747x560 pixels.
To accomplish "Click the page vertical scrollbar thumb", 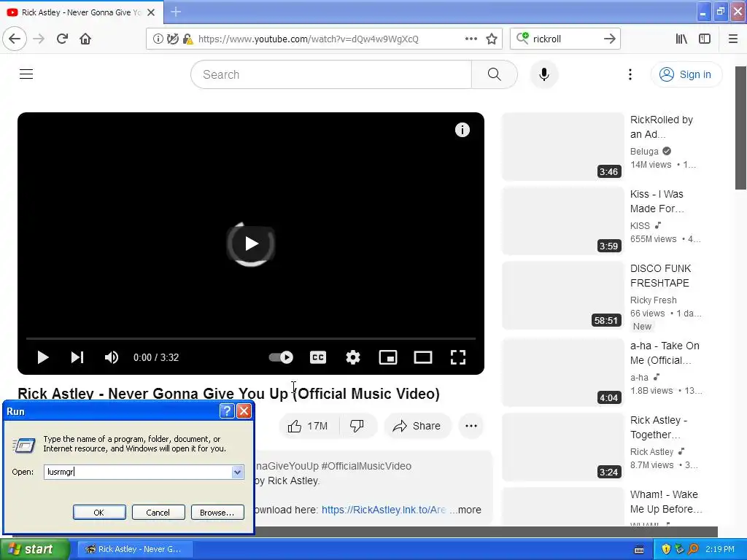I will click(741, 128).
